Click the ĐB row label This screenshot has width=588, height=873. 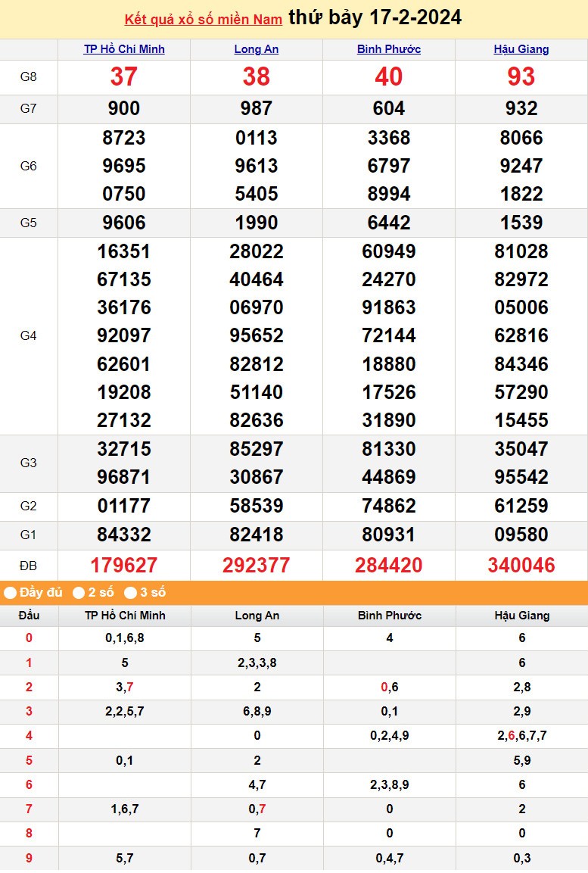pyautogui.click(x=28, y=565)
